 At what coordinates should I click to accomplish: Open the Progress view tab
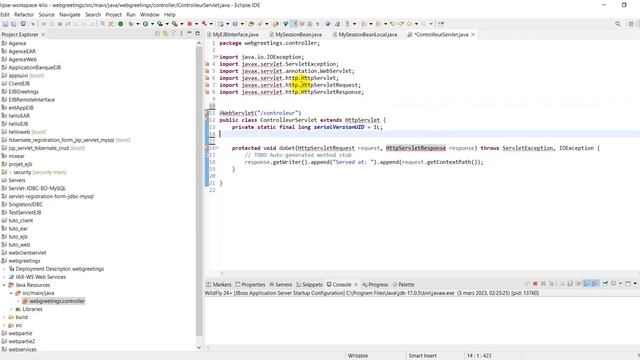click(375, 284)
